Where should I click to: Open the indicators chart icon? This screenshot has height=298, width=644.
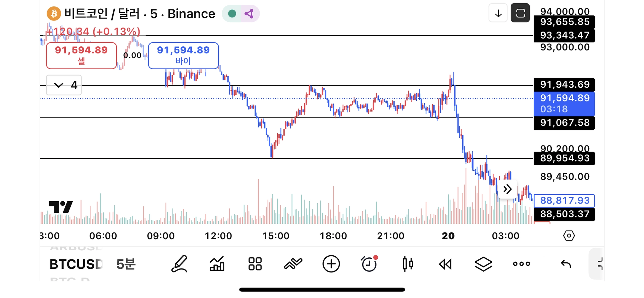pyautogui.click(x=217, y=264)
